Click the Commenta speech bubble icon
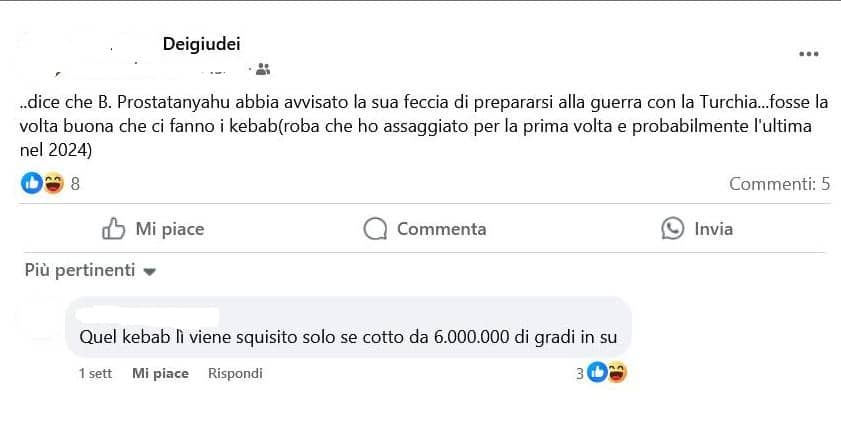The image size is (841, 435). click(x=375, y=229)
